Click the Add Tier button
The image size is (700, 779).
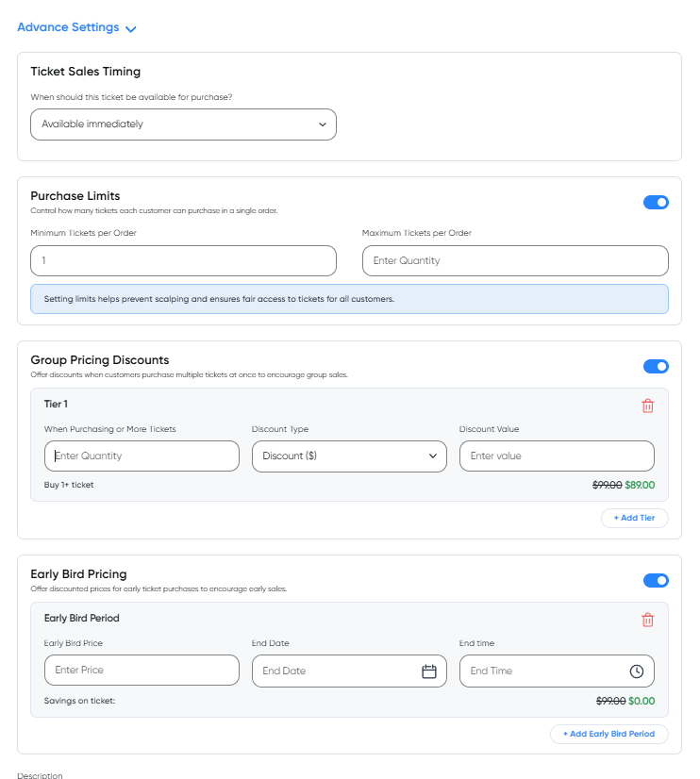point(634,518)
